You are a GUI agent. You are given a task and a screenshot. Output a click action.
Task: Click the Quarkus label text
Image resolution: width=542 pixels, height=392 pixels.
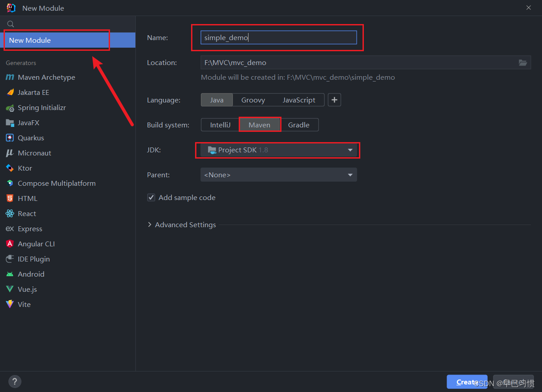pos(31,138)
